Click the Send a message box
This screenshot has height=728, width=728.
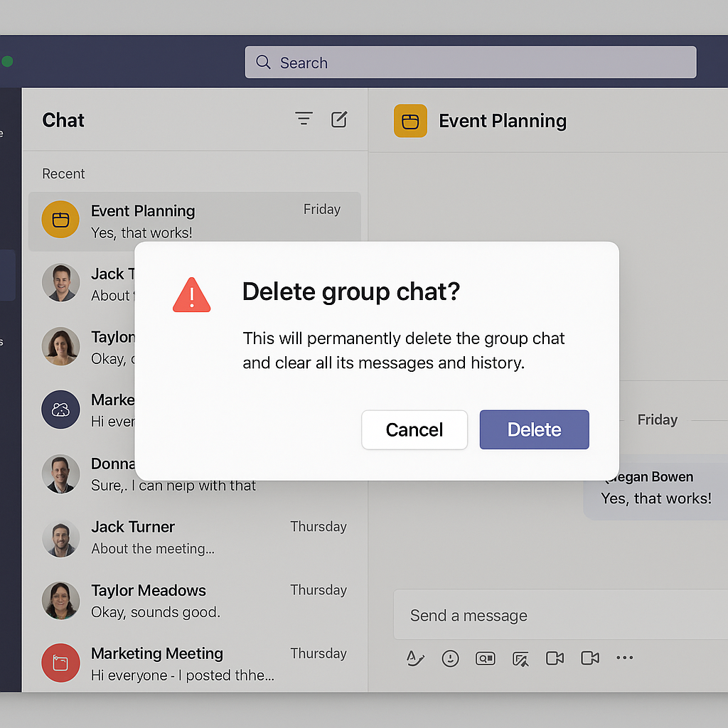tap(560, 615)
